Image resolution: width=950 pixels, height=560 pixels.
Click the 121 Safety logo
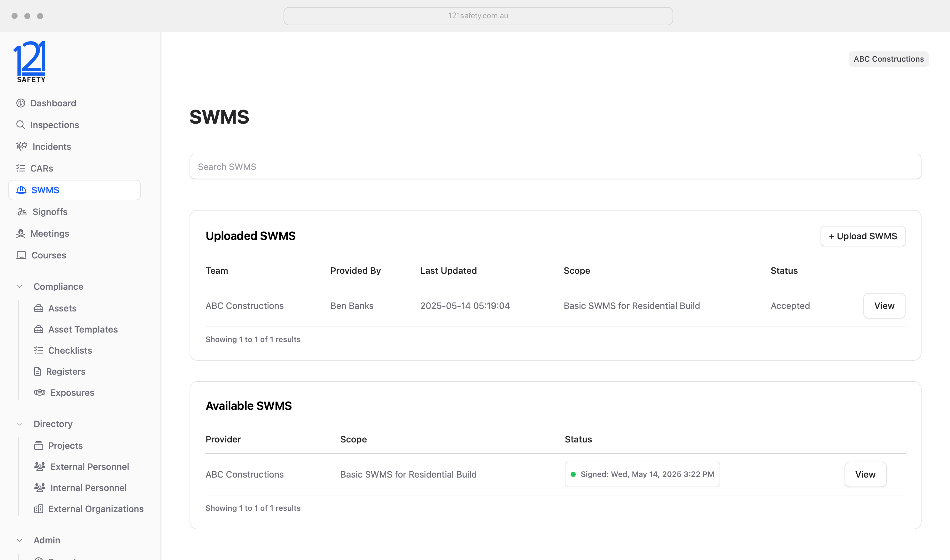pyautogui.click(x=30, y=62)
